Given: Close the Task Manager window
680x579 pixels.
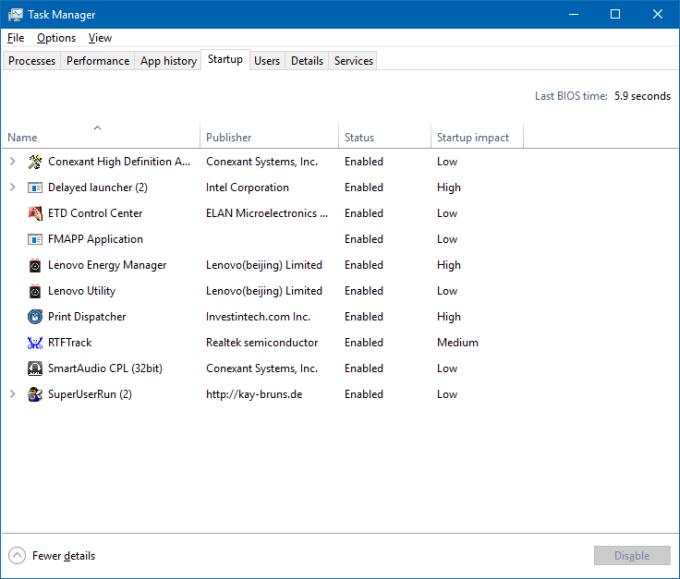Looking at the screenshot, I should pyautogui.click(x=657, y=14).
